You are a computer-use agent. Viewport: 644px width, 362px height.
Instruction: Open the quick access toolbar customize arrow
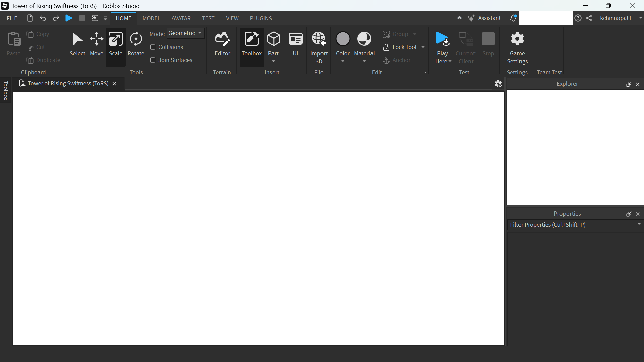(105, 18)
